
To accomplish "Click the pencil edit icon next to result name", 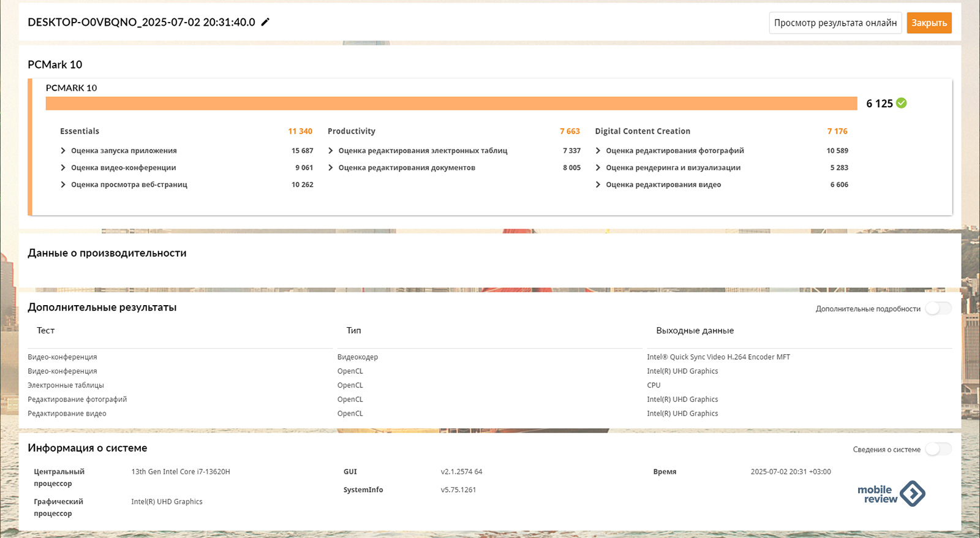I will coord(265,22).
